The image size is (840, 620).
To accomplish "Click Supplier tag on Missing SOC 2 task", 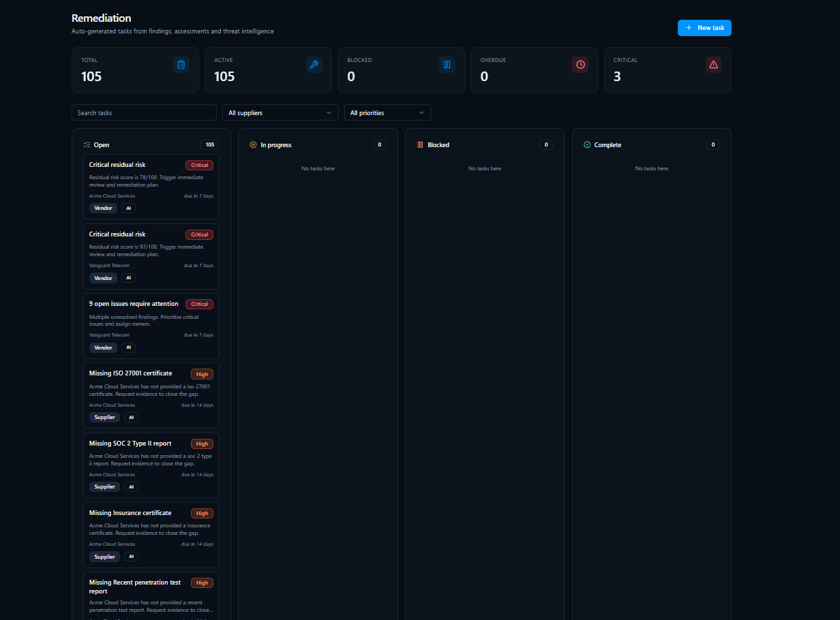I will [x=104, y=486].
